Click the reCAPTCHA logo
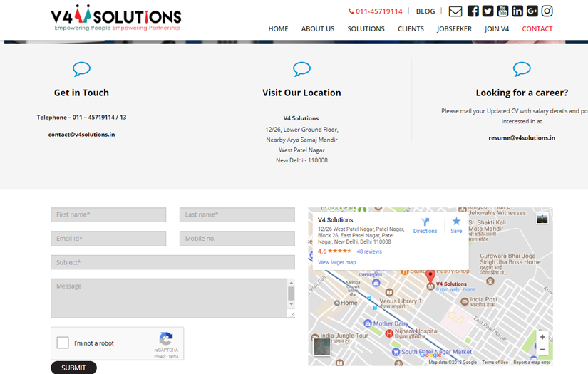Image resolution: width=588 pixels, height=374 pixels. [166, 339]
